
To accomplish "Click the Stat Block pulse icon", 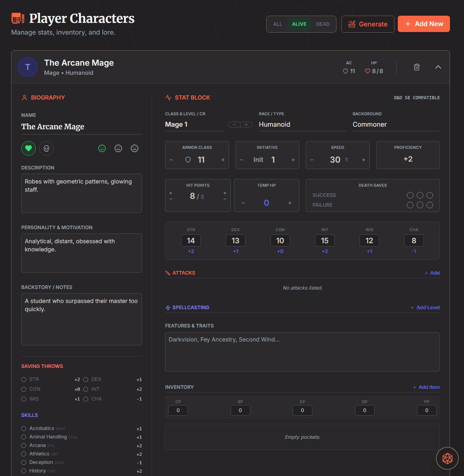I will point(168,98).
